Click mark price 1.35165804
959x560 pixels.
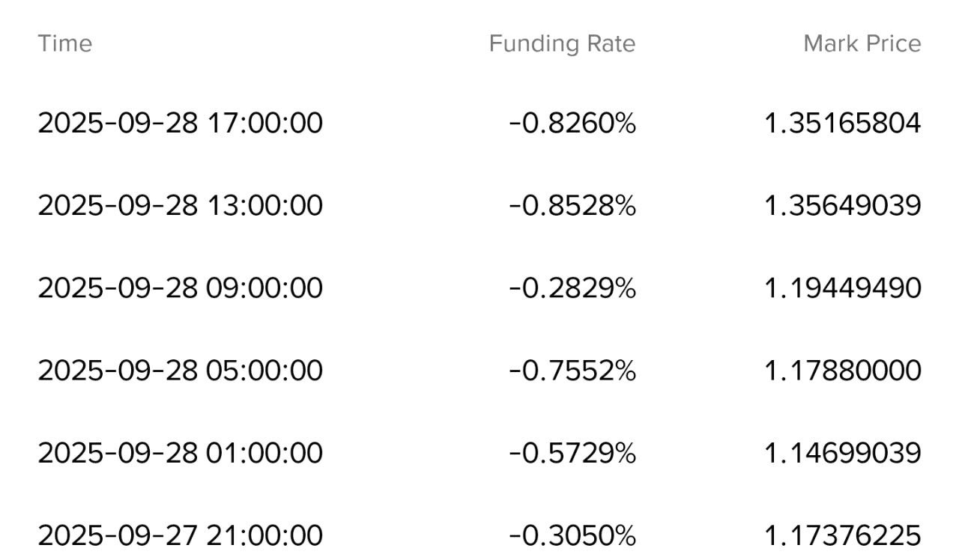(x=843, y=123)
